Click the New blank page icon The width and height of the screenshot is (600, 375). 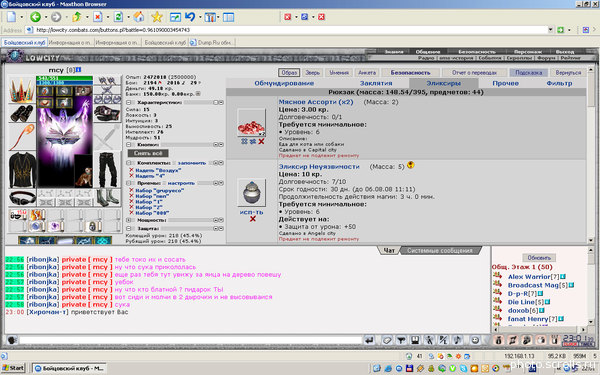[x=11, y=17]
